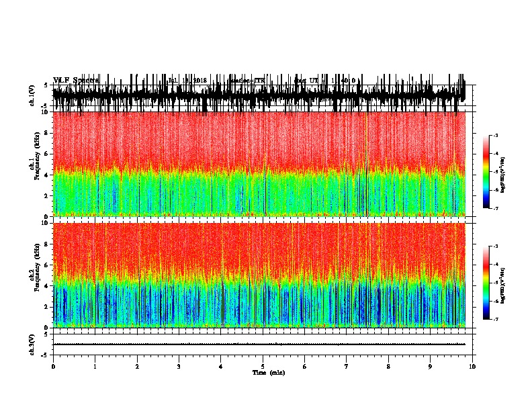Click the time axis tick label 2

point(137,367)
